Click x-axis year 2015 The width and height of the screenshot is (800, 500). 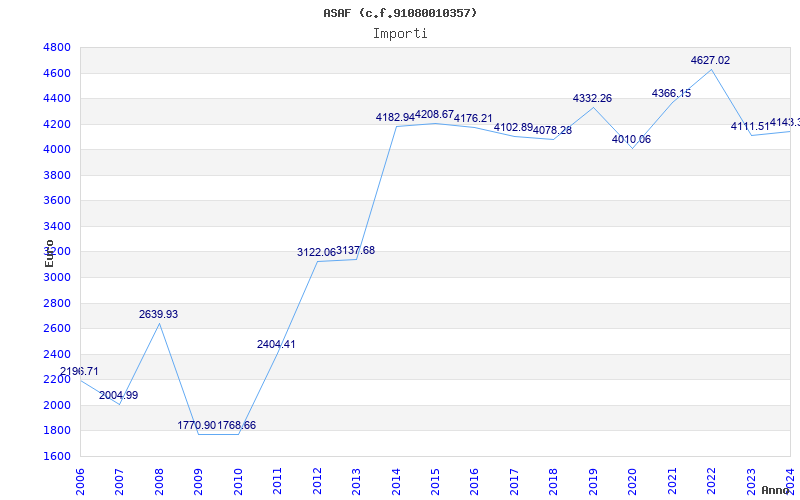pos(435,482)
